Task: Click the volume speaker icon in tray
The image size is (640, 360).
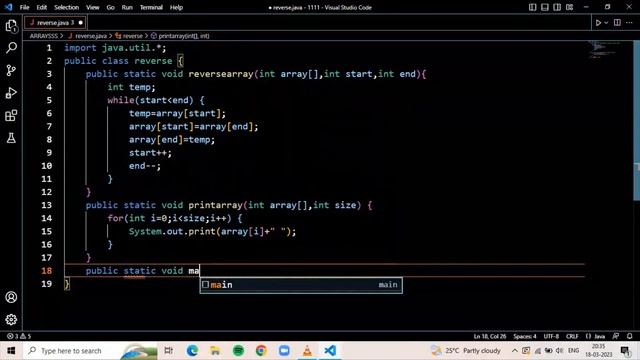Action: 560,350
